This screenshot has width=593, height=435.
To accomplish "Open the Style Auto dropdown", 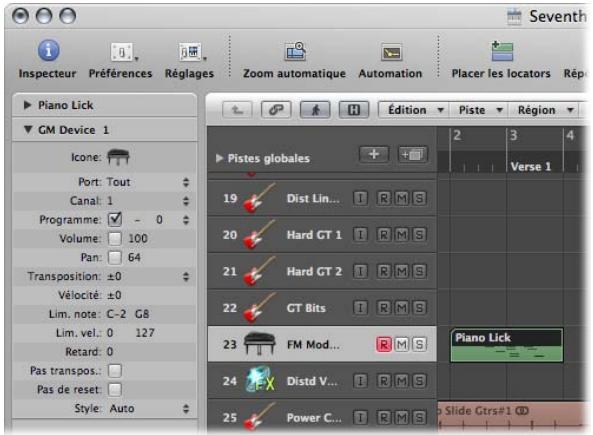I will [149, 409].
